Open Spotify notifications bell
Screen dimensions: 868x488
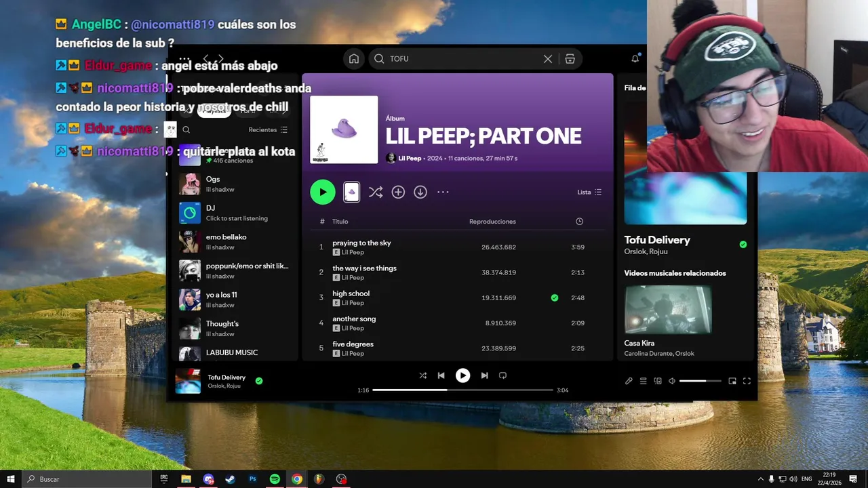pos(635,59)
